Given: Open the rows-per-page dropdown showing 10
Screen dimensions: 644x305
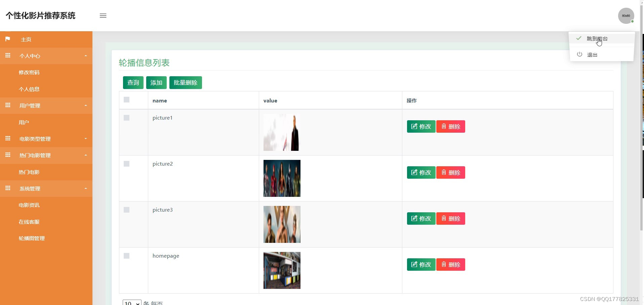Looking at the screenshot, I should [132, 303].
